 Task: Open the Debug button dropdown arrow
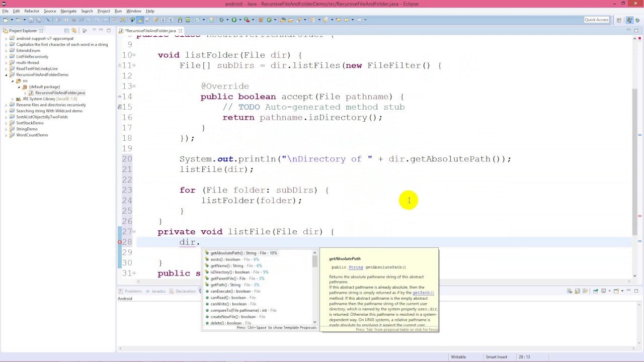pos(227,20)
